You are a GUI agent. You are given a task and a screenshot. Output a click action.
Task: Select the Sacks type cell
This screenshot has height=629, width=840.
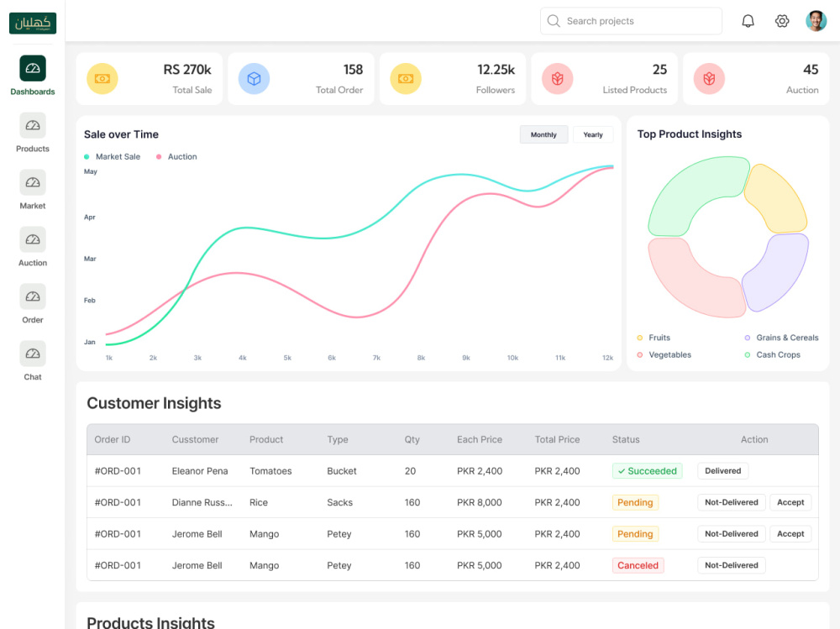coord(339,502)
